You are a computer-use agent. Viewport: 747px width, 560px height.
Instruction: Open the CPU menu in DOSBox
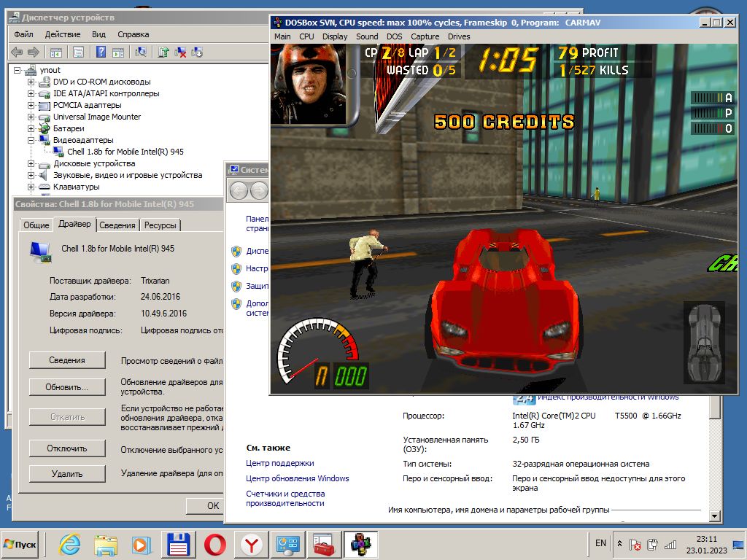point(306,36)
